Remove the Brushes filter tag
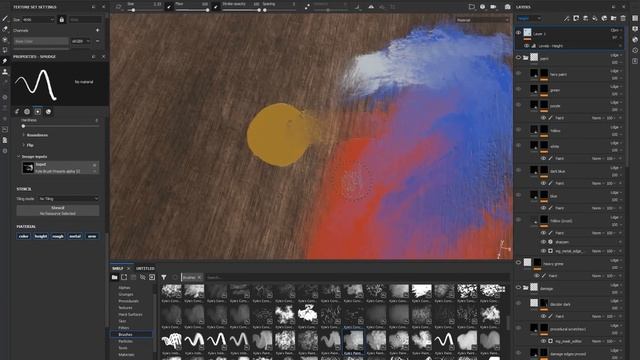 [x=199, y=278]
